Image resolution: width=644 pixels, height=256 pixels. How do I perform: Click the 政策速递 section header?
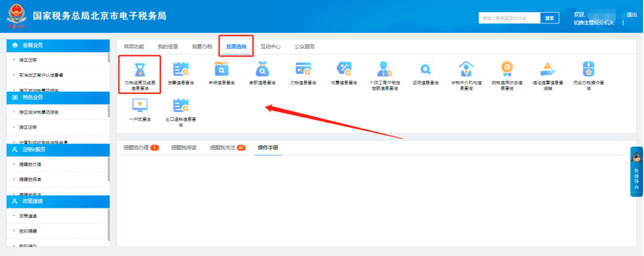coord(58,201)
